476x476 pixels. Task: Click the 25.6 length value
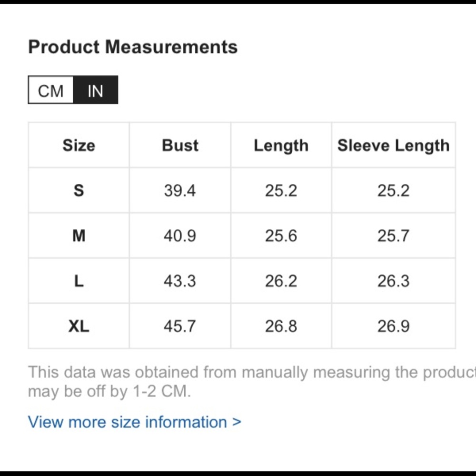pyautogui.click(x=281, y=236)
